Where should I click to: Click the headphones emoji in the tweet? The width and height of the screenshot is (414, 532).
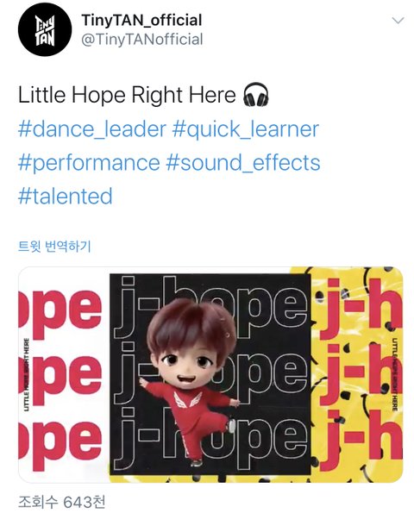click(256, 95)
